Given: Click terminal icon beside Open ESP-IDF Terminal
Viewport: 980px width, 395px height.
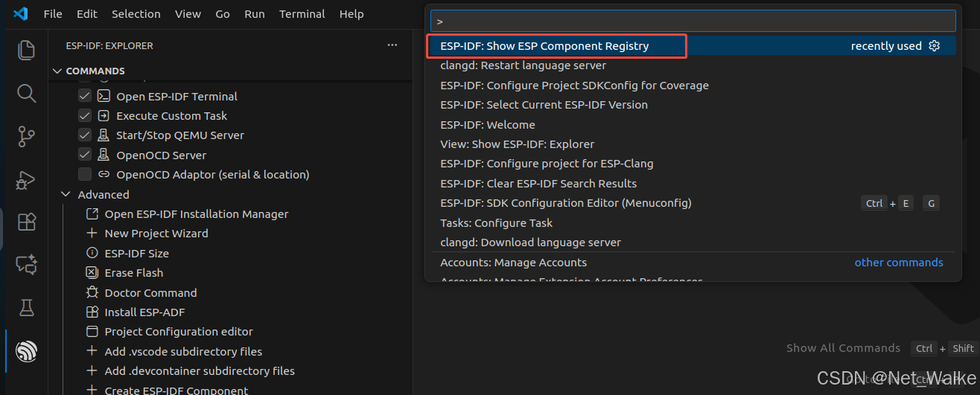Looking at the screenshot, I should pyautogui.click(x=104, y=96).
